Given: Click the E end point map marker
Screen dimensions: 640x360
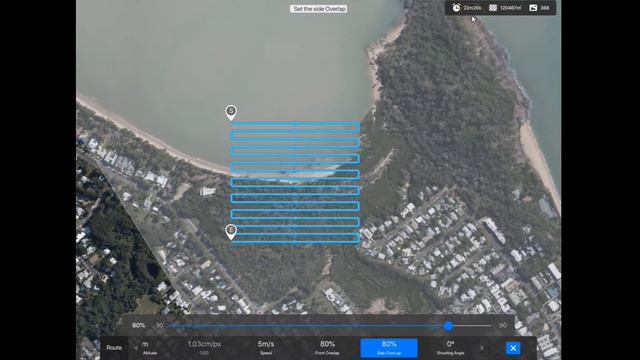Looking at the screenshot, I should pos(231,231).
